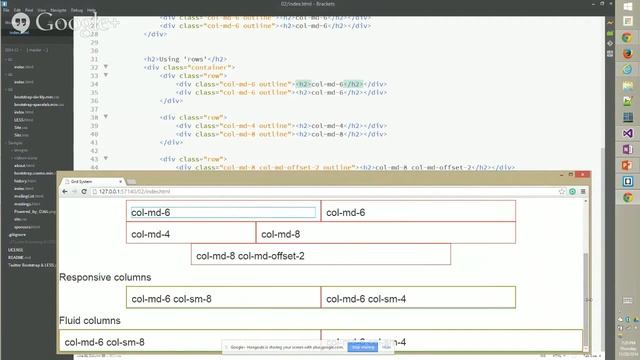
Task: Open OneNote from the taskbar
Action: coord(628,149)
